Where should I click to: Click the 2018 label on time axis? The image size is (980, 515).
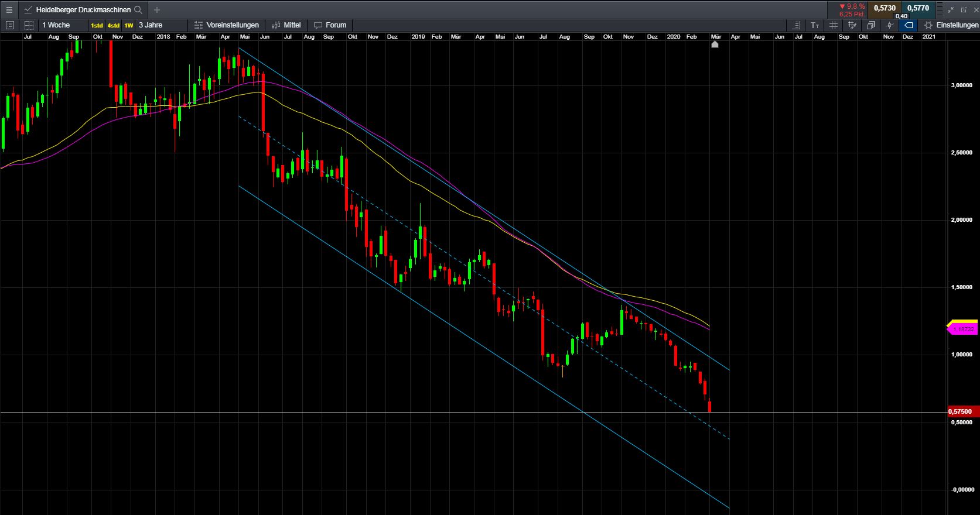click(163, 37)
